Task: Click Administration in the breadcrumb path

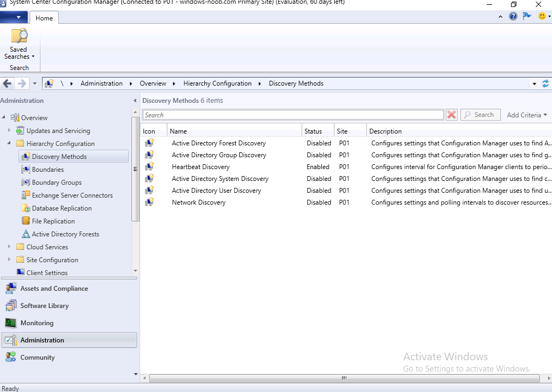Action: click(x=101, y=83)
